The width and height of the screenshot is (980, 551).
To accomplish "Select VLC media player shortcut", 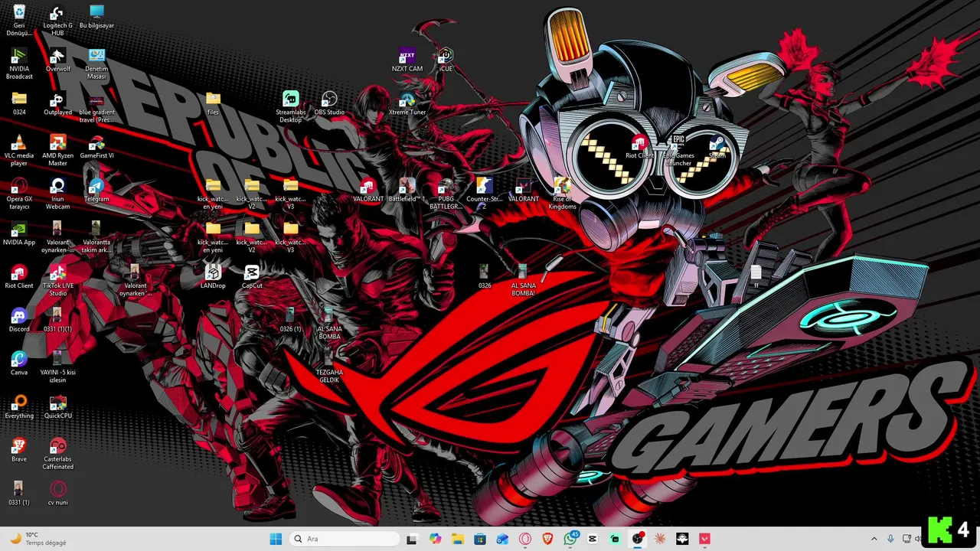I will [19, 150].
